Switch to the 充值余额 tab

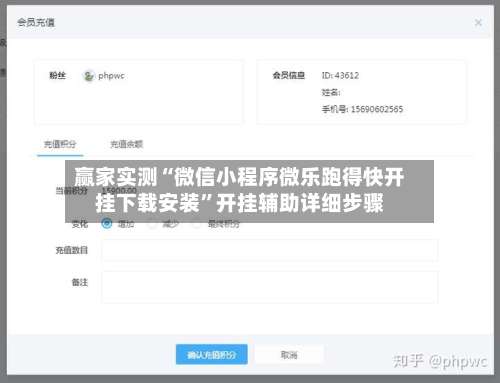[126, 144]
